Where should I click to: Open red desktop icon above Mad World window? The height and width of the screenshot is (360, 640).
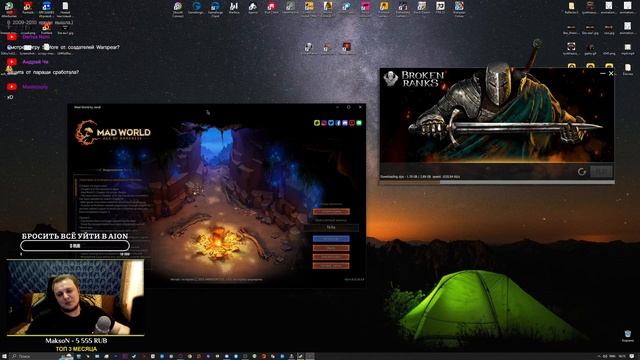point(347,48)
